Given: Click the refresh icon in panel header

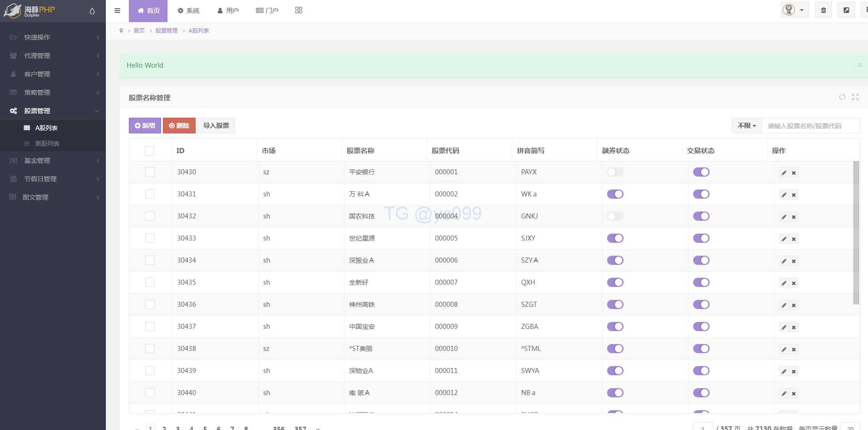Looking at the screenshot, I should [x=842, y=97].
